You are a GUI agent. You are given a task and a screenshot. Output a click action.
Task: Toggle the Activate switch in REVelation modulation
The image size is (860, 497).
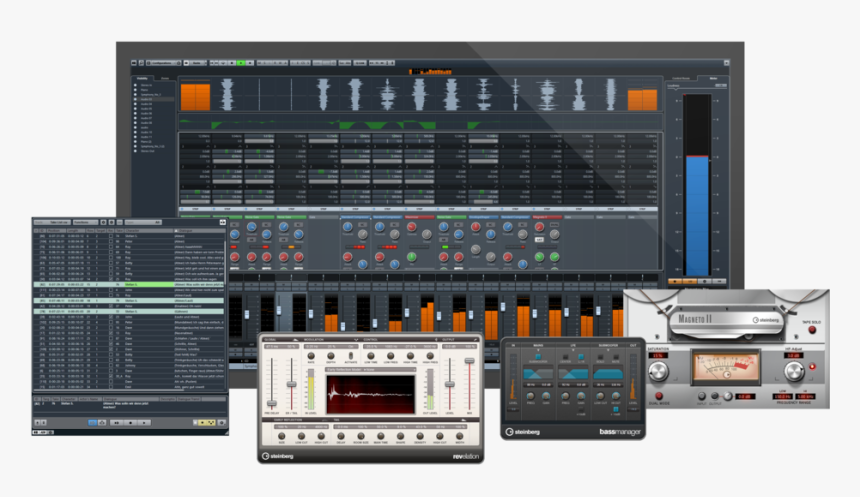[350, 356]
